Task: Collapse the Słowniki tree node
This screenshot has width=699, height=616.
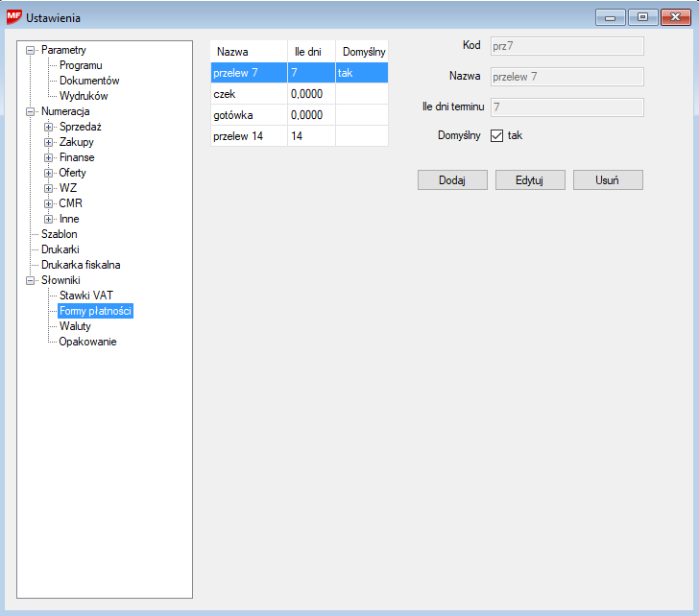Action: coord(31,280)
